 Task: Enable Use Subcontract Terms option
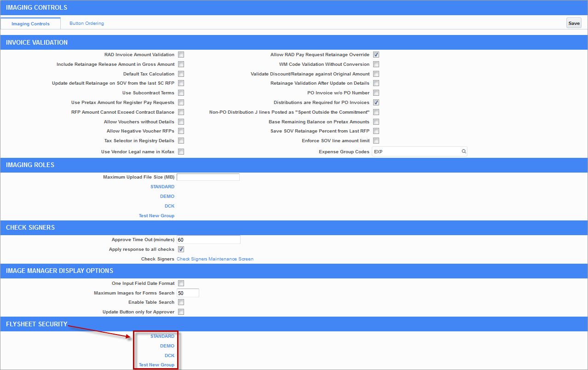pos(181,93)
